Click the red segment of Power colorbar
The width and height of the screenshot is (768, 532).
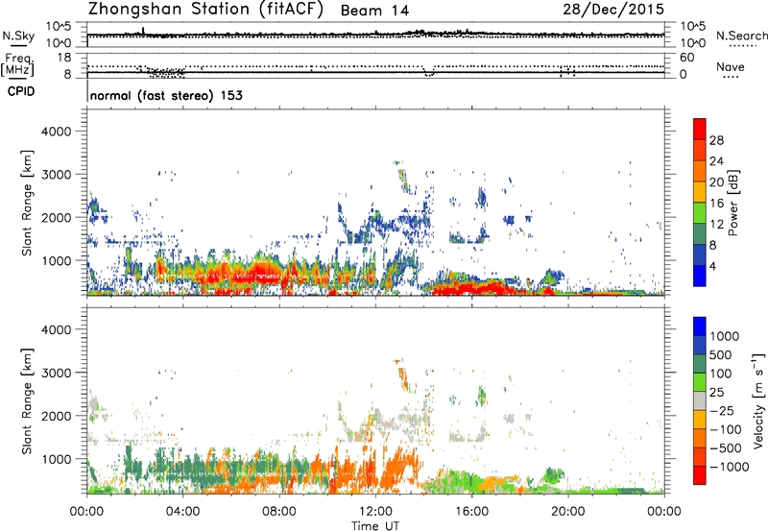click(700, 129)
